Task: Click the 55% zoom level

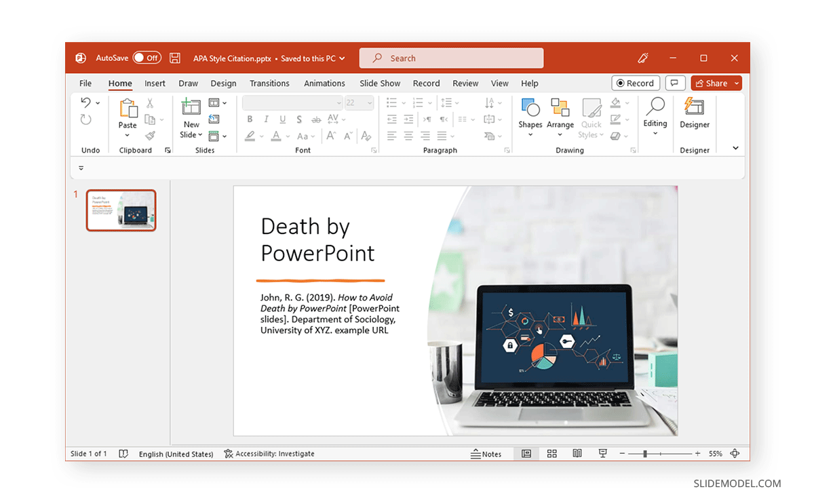Action: (716, 454)
